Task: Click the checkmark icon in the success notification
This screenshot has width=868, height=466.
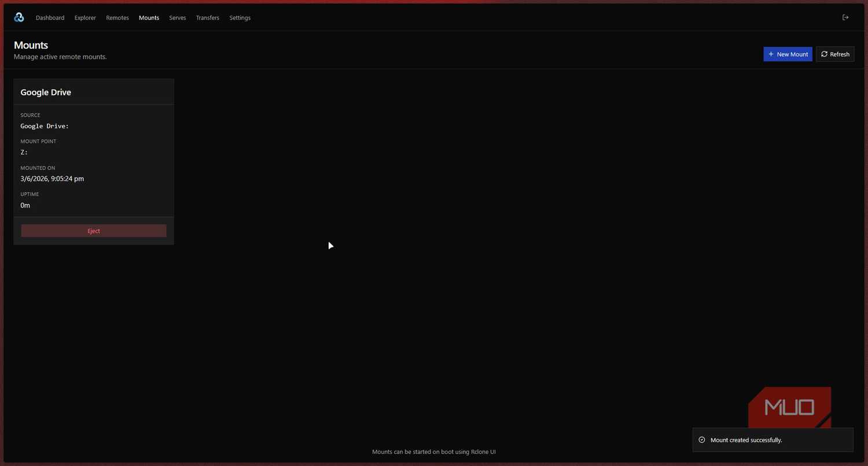Action: coord(702,440)
